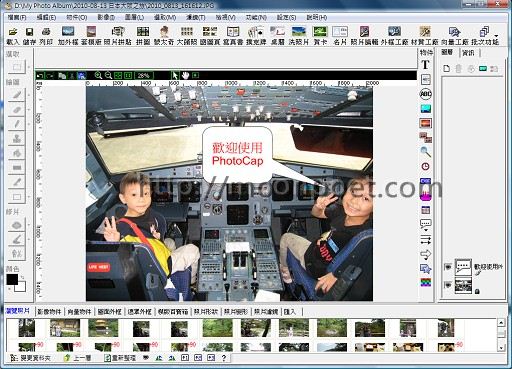Select the magnifier object tool
512x369 pixels.
(x=425, y=152)
